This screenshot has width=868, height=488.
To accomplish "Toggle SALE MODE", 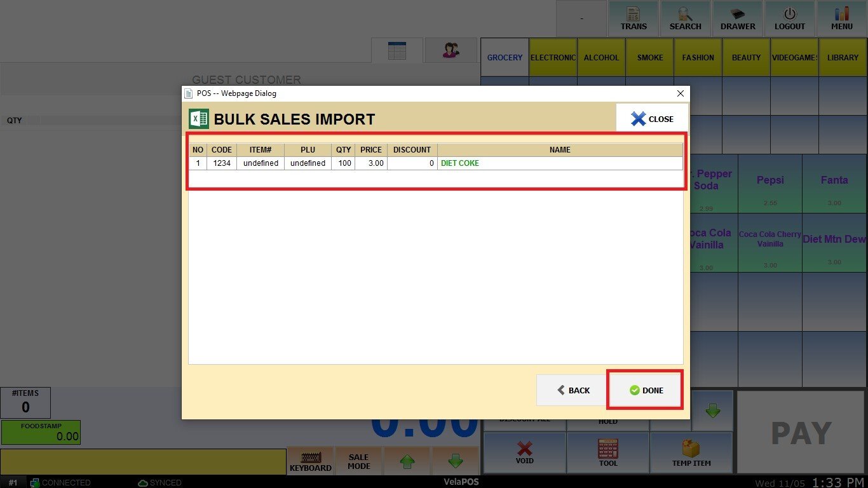I will coord(358,461).
